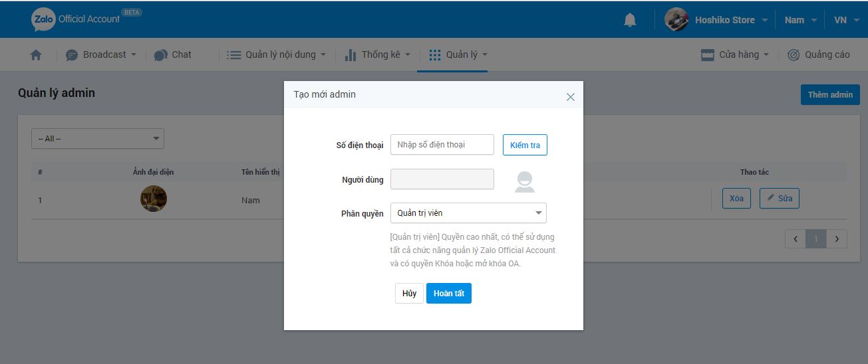
Task: Click the Zalo Official Account logo
Action: coord(86,19)
